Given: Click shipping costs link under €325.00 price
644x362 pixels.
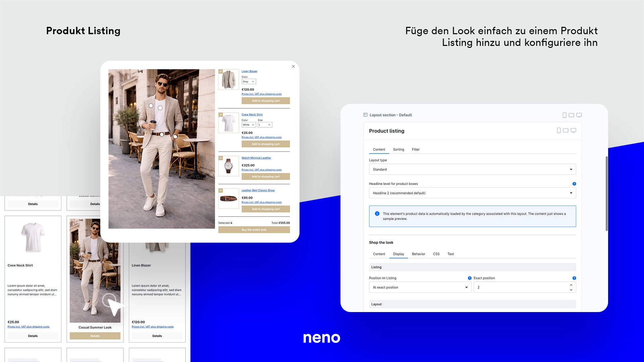Looking at the screenshot, I should [262, 170].
